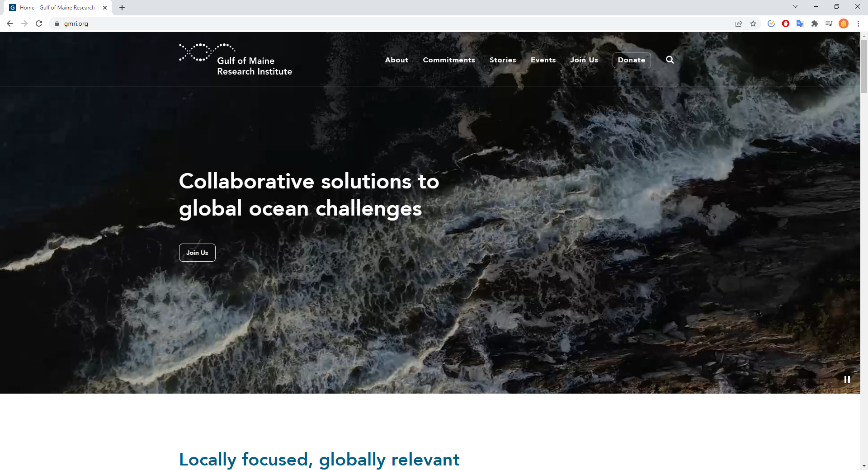Click the vertical page scrollbar thumb

coord(864,66)
